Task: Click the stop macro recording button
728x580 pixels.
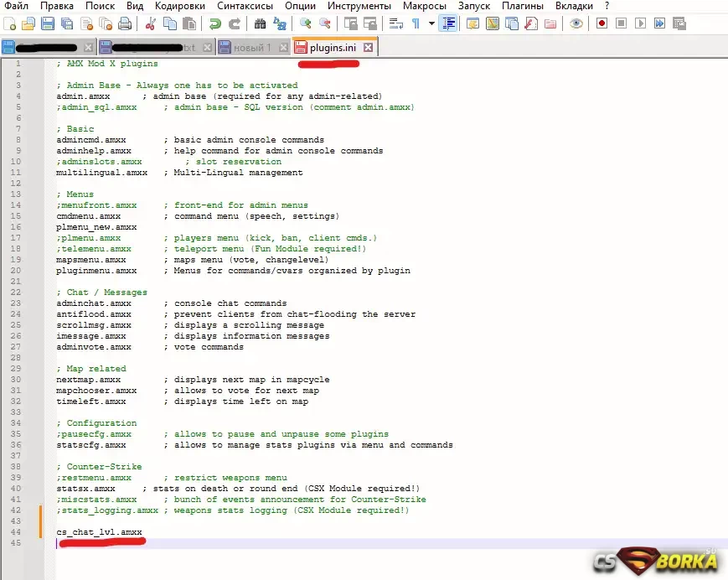Action: click(621, 23)
